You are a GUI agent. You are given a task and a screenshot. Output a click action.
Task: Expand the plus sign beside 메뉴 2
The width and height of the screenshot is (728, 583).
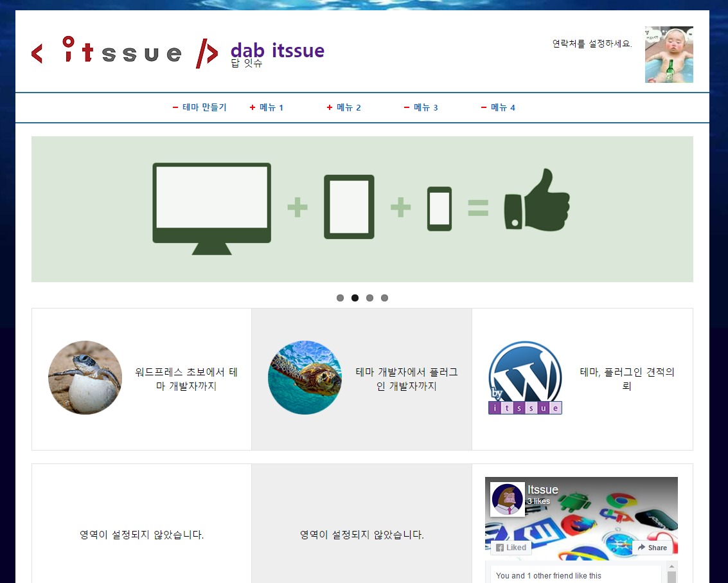[329, 107]
